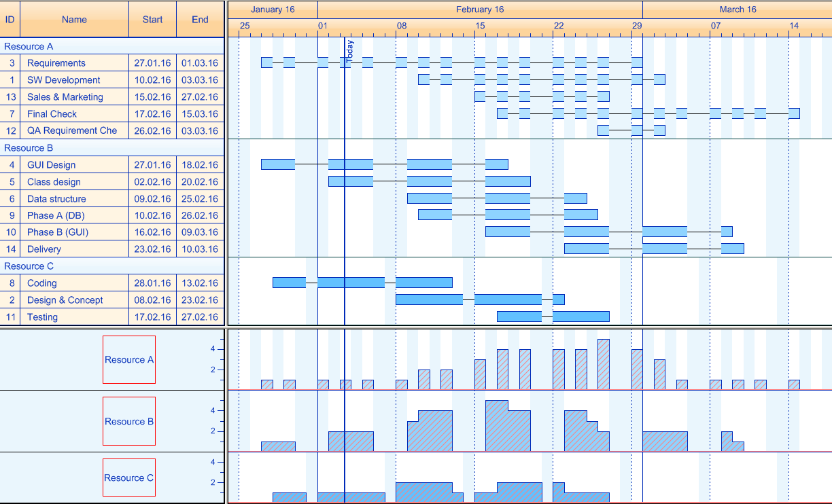Select the SW Development task name

pos(64,80)
